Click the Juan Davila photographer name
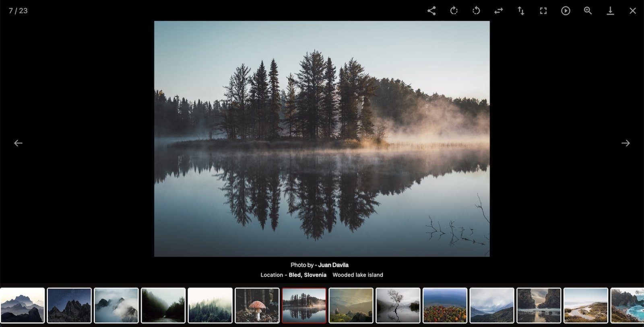Screen dimensions: 644x327 (x=333, y=265)
